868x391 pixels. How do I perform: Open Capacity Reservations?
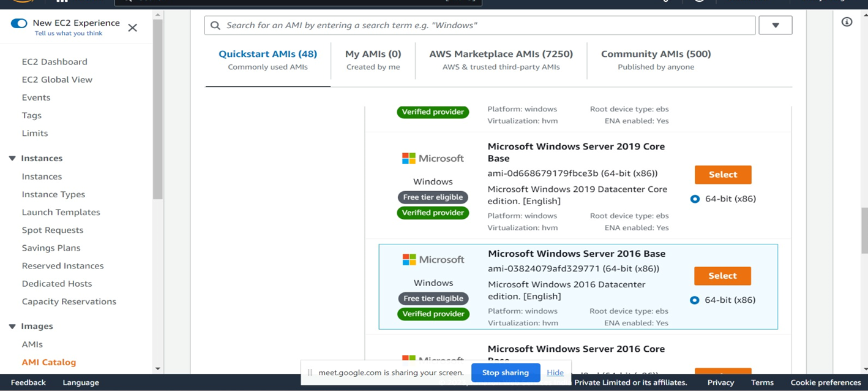point(69,301)
